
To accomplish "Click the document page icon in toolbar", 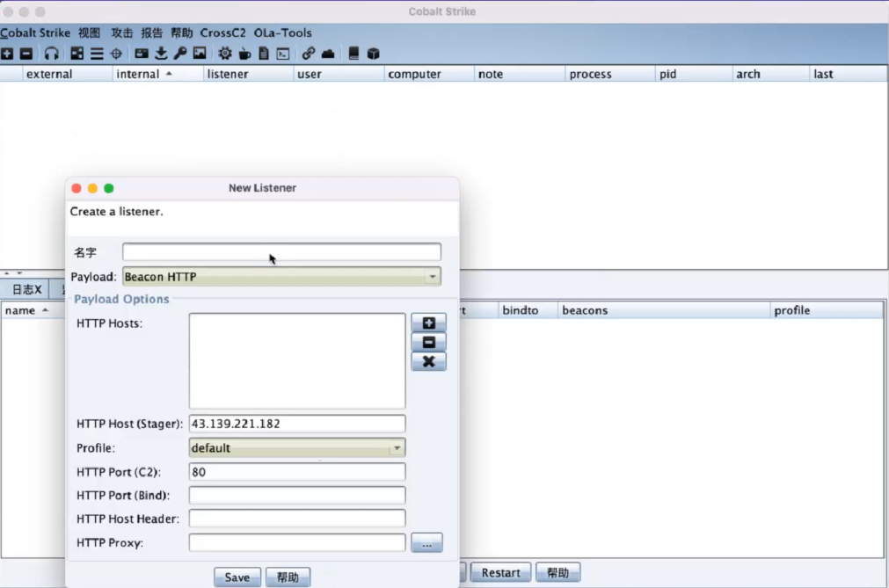I will point(264,54).
